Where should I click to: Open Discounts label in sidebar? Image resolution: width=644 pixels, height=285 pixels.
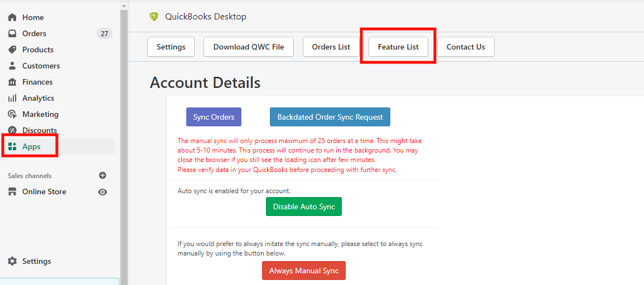pyautogui.click(x=40, y=130)
